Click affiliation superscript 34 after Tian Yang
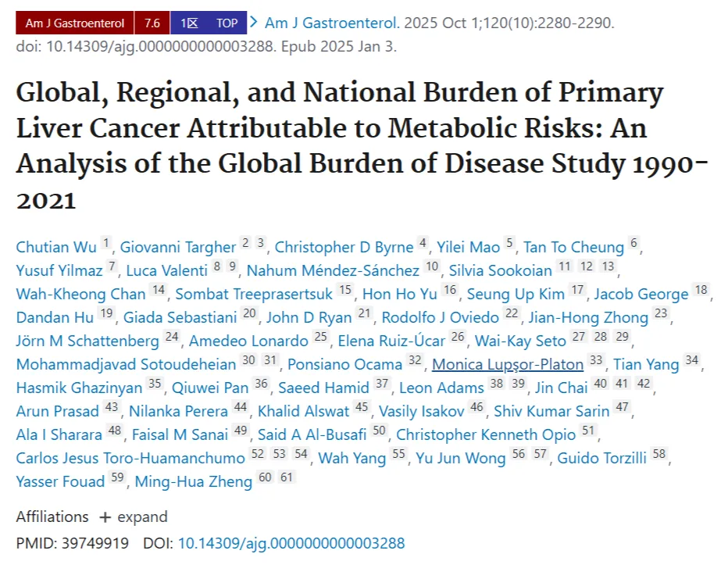Viewport: 728px width, 579px height. point(692,360)
